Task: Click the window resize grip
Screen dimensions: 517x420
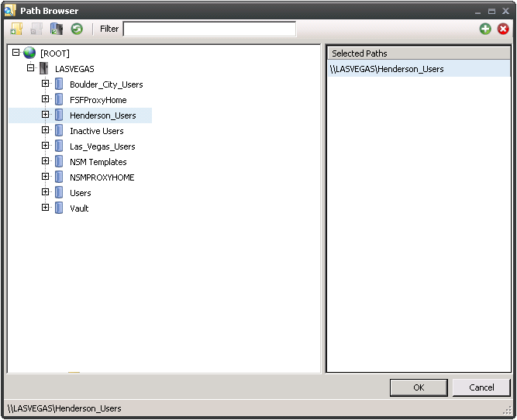Action: (507, 410)
